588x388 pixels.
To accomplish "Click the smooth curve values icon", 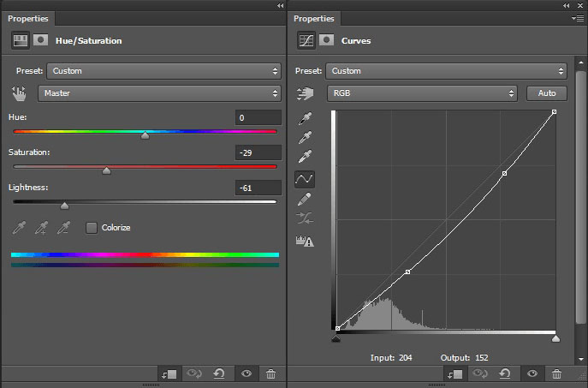I will tap(305, 218).
